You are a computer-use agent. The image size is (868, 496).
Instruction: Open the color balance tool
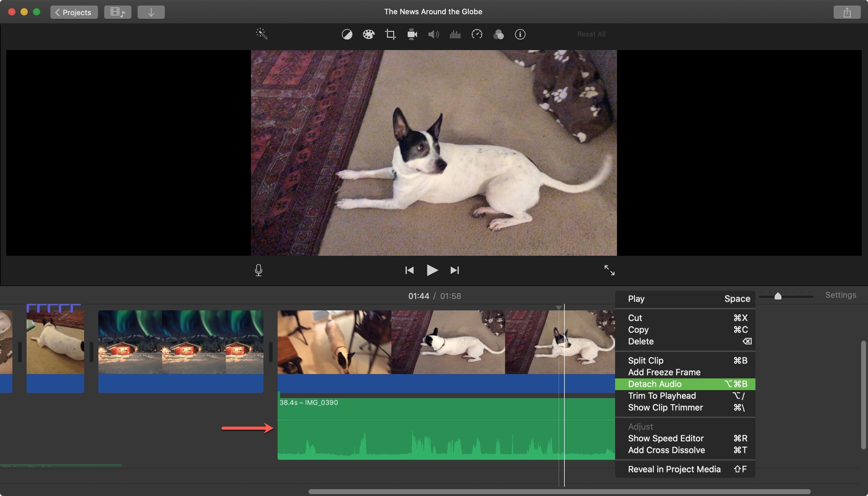(x=347, y=34)
